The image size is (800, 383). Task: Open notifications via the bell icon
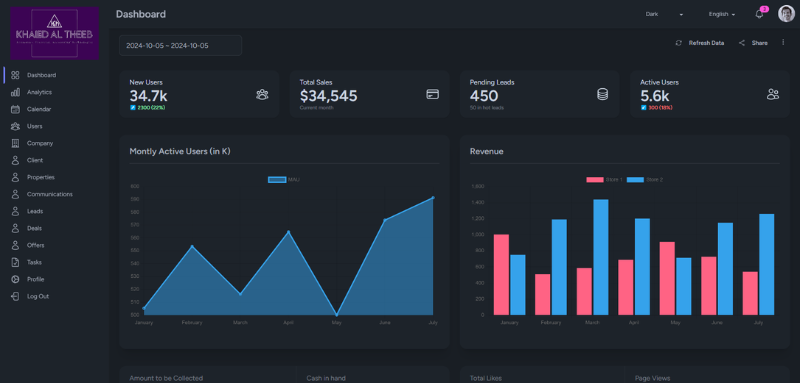click(x=759, y=14)
